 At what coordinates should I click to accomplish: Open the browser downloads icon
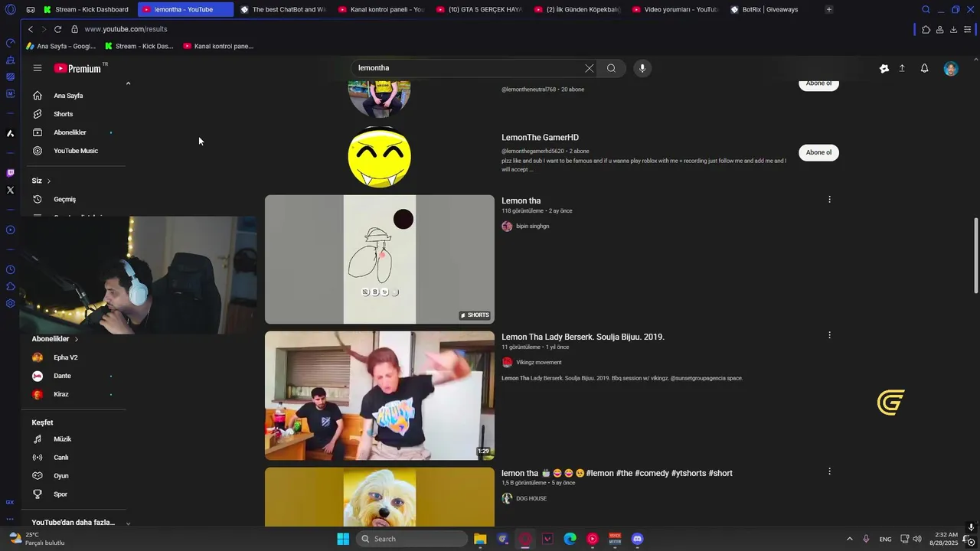pos(953,29)
